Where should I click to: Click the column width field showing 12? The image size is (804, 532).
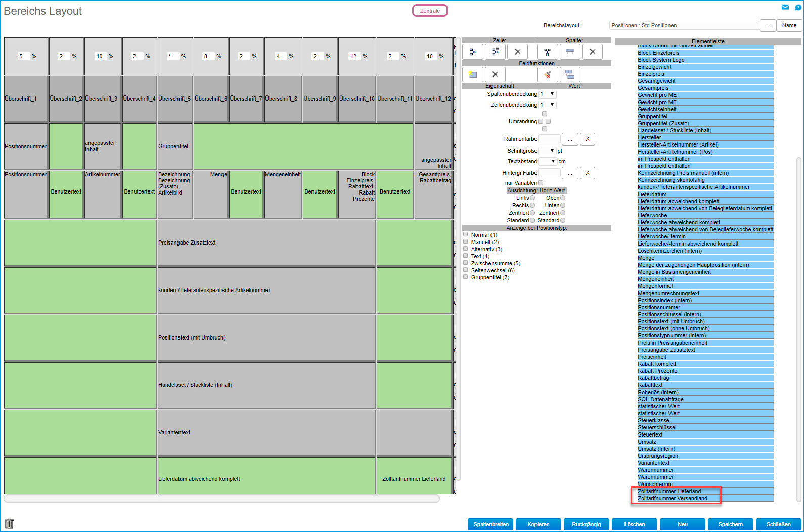click(354, 56)
